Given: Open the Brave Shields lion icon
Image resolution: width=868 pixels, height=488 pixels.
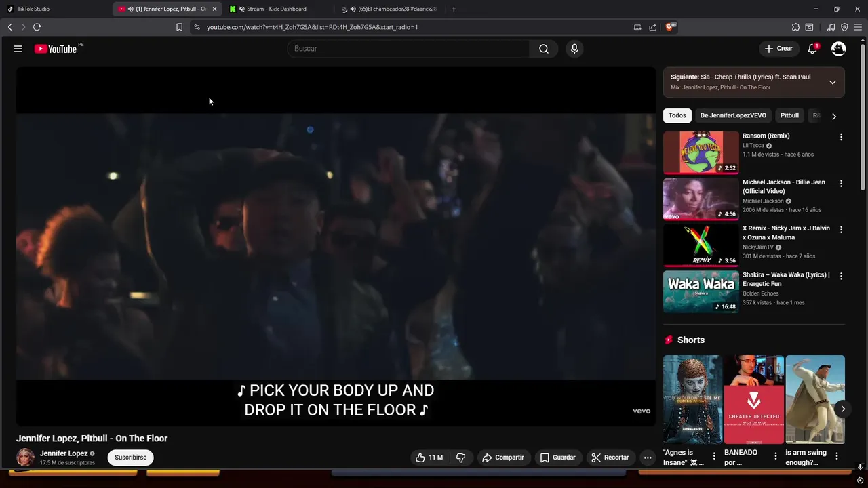Looking at the screenshot, I should click(670, 27).
